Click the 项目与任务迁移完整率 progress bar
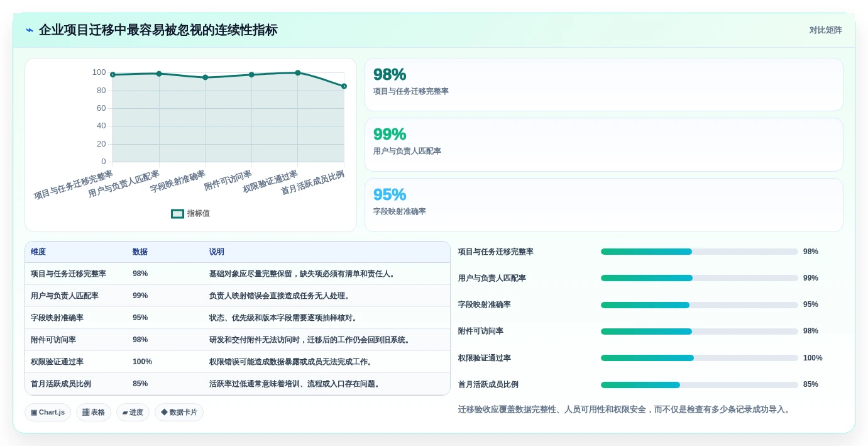Screen dimensions: 868x446 (699, 252)
